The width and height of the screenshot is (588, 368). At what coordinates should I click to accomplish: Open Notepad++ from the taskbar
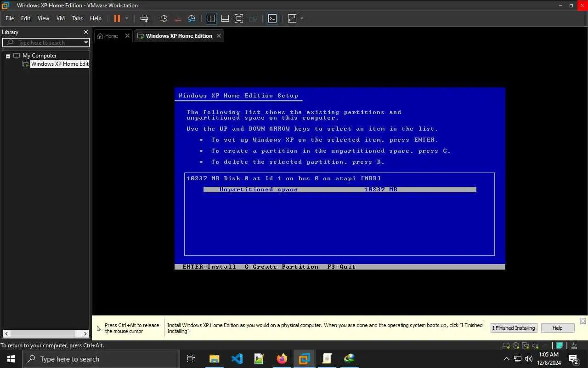tap(260, 359)
